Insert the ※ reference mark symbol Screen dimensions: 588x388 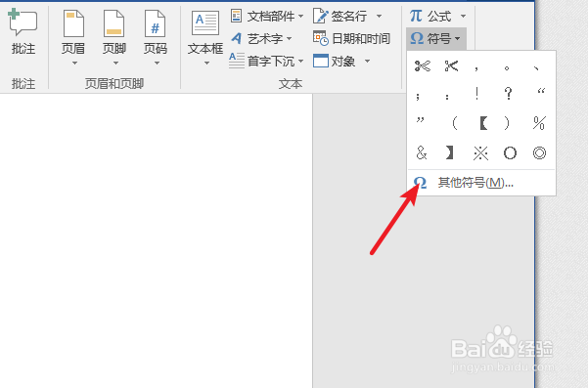[480, 152]
